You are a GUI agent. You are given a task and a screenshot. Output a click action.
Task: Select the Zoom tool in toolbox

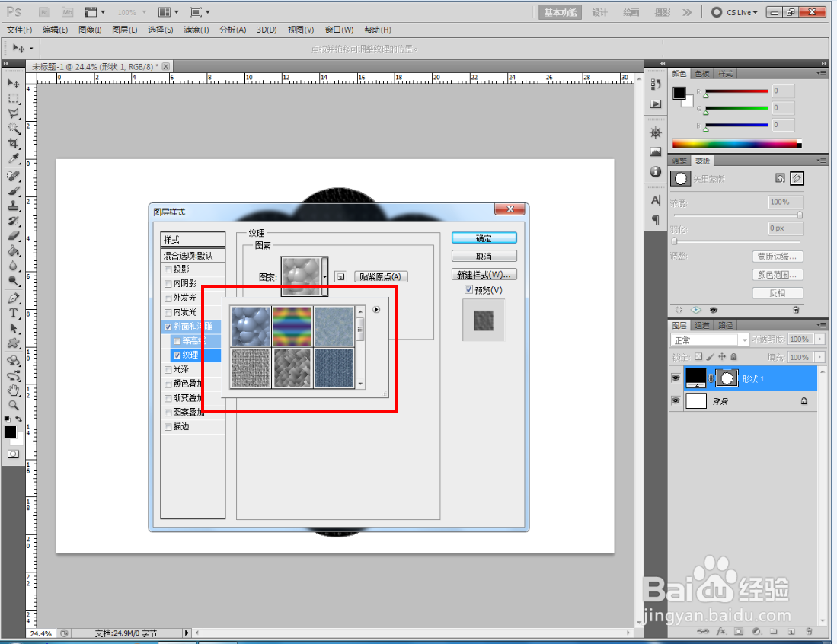tap(14, 406)
